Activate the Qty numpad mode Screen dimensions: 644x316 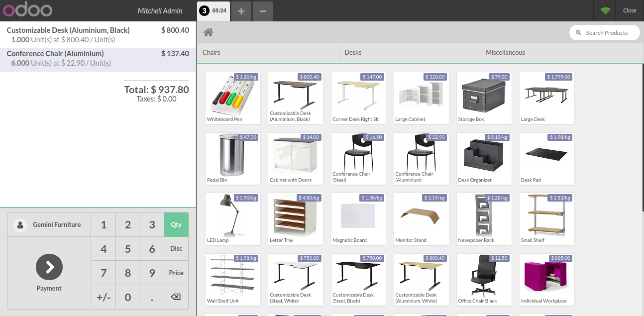click(176, 224)
